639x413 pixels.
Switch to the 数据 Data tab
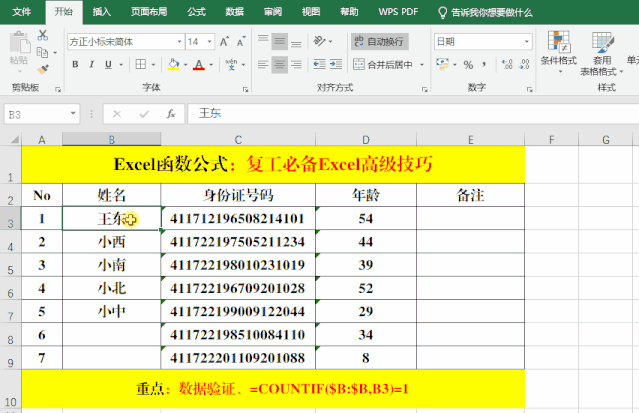coord(234,12)
